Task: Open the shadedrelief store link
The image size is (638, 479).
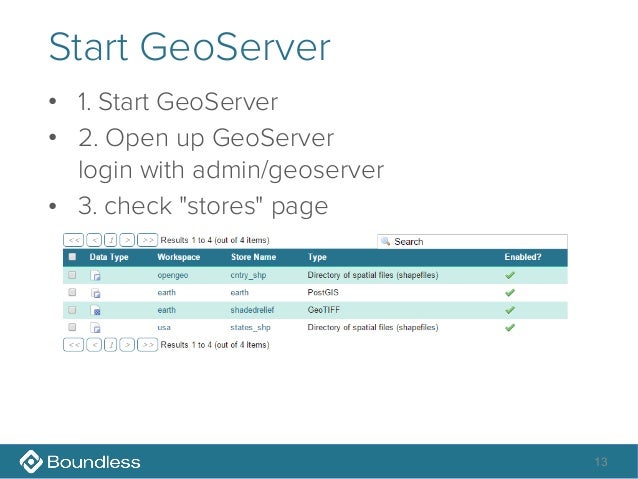Action: tap(252, 310)
